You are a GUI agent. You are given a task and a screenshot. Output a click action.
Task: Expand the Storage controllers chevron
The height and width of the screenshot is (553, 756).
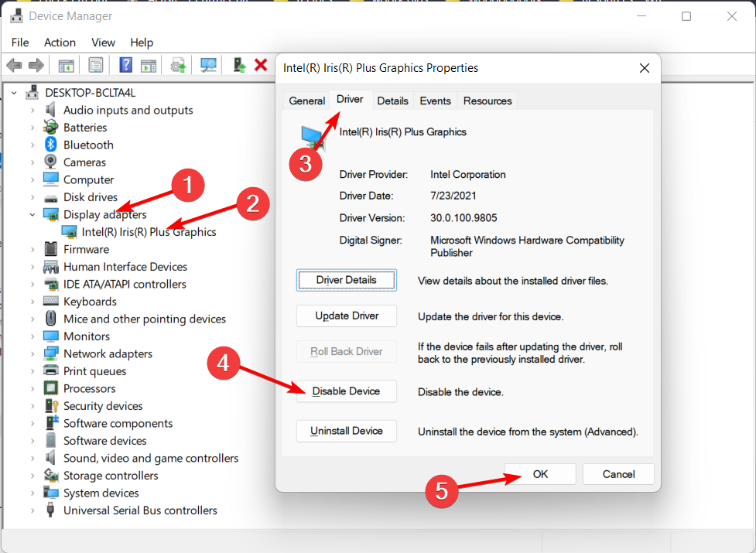[x=32, y=476]
